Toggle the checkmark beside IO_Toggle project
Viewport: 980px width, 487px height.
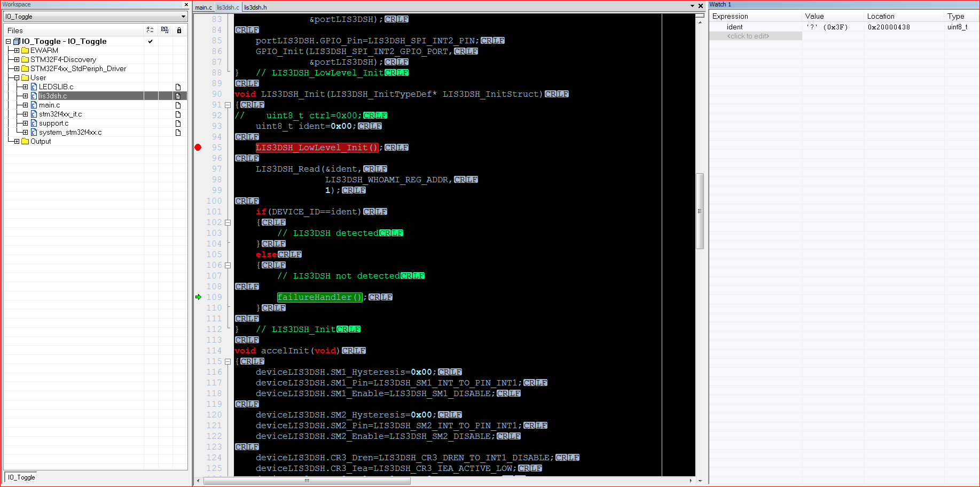(151, 41)
